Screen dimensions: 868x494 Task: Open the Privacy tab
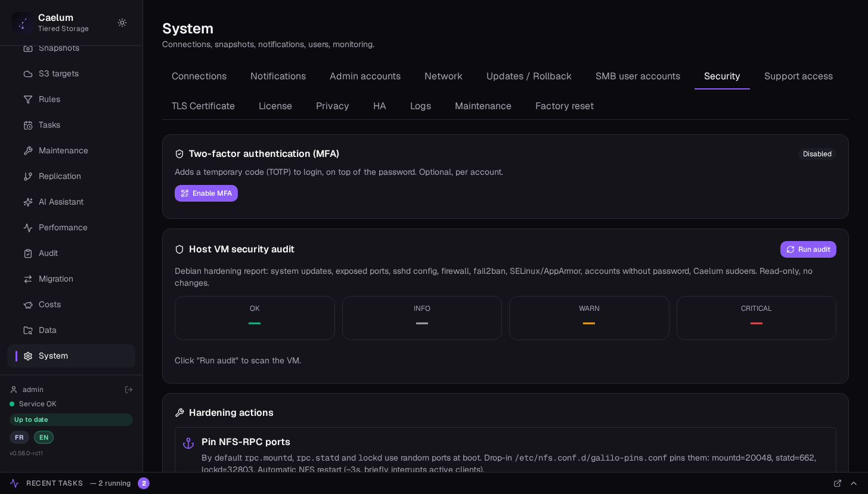[x=333, y=106]
